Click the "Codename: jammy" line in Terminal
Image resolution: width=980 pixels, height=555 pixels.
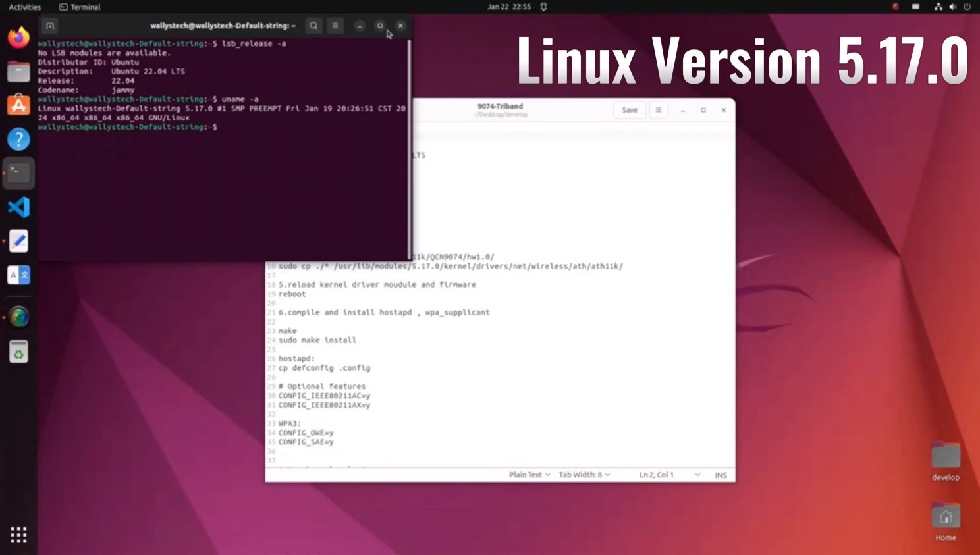click(x=86, y=90)
